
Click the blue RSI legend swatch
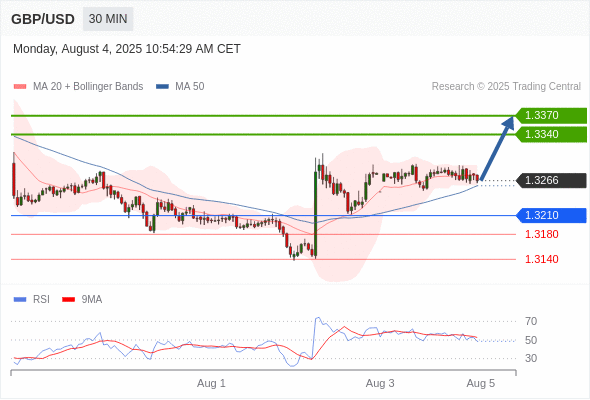click(20, 300)
